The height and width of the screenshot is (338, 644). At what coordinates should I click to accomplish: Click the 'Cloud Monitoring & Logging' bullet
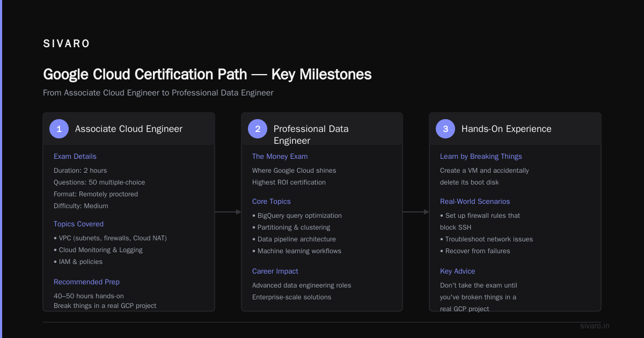pyautogui.click(x=98, y=250)
